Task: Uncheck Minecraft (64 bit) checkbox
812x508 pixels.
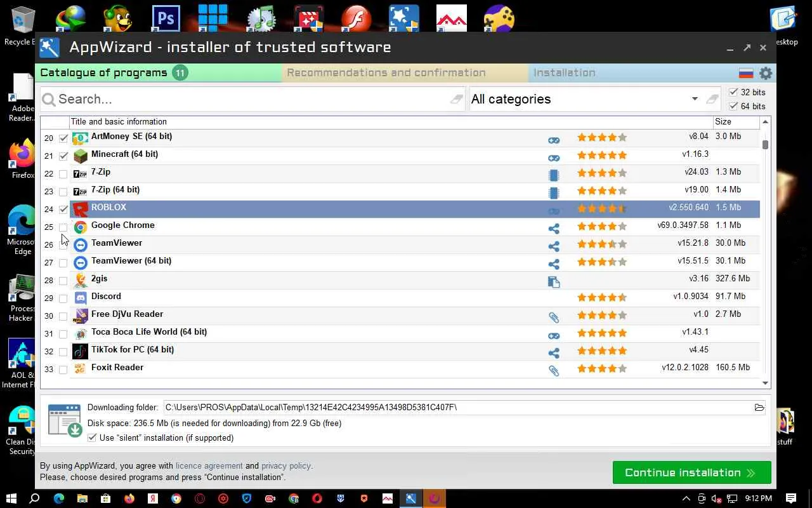Action: 63,156
